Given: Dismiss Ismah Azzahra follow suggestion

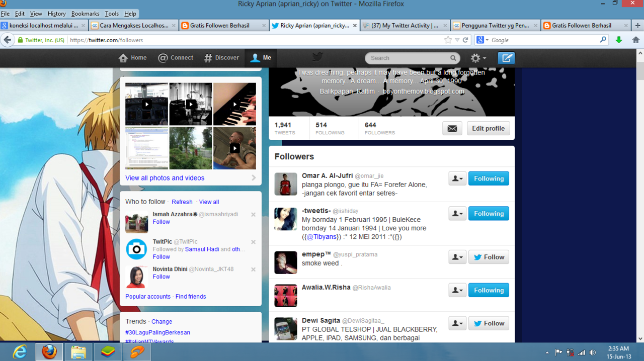Looking at the screenshot, I should tap(254, 215).
